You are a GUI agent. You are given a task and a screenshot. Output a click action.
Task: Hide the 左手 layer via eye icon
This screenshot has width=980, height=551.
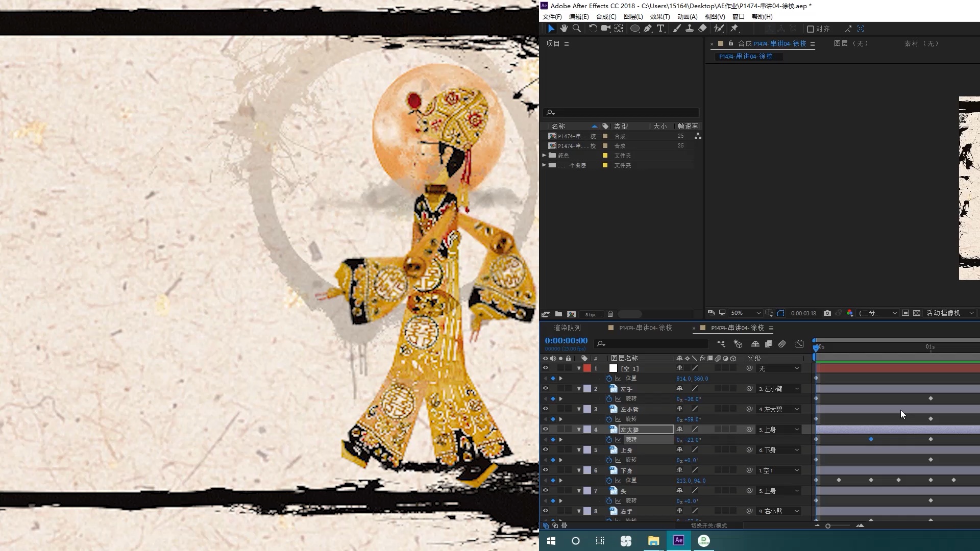(x=546, y=389)
